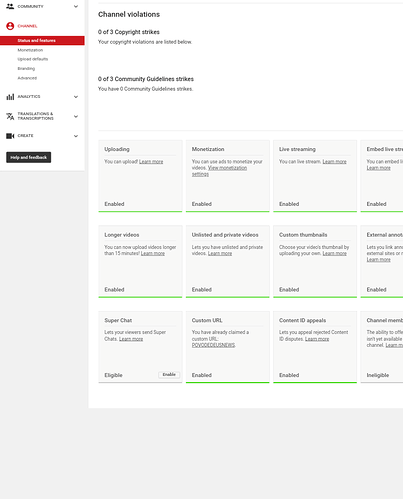
Task: Click the Analytics bar chart icon
Action: coord(10,97)
